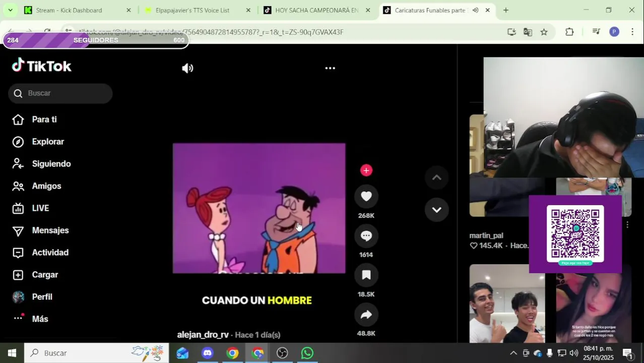Screen dimensions: 644x363
Task: Click the Flintstones video player
Action: [259, 208]
